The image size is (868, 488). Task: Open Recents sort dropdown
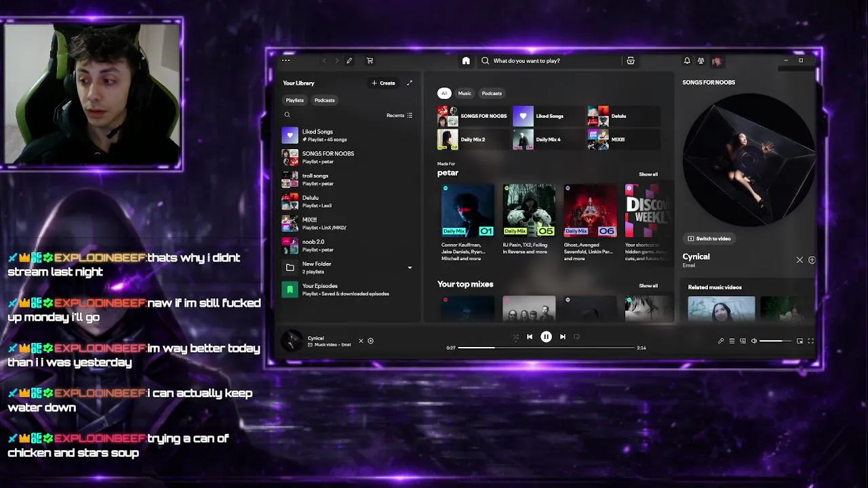[399, 115]
